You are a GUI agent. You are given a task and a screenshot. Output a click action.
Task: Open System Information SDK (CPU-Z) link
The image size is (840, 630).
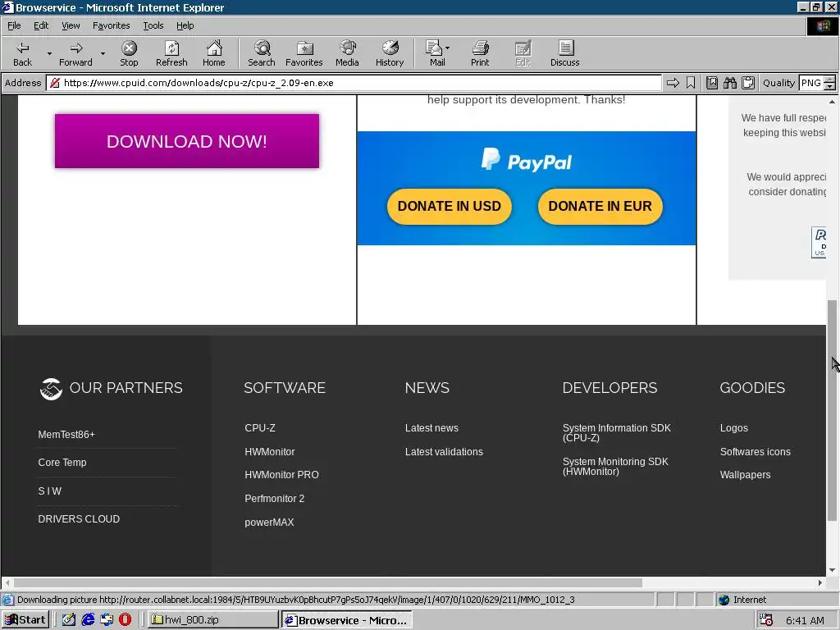click(x=616, y=433)
